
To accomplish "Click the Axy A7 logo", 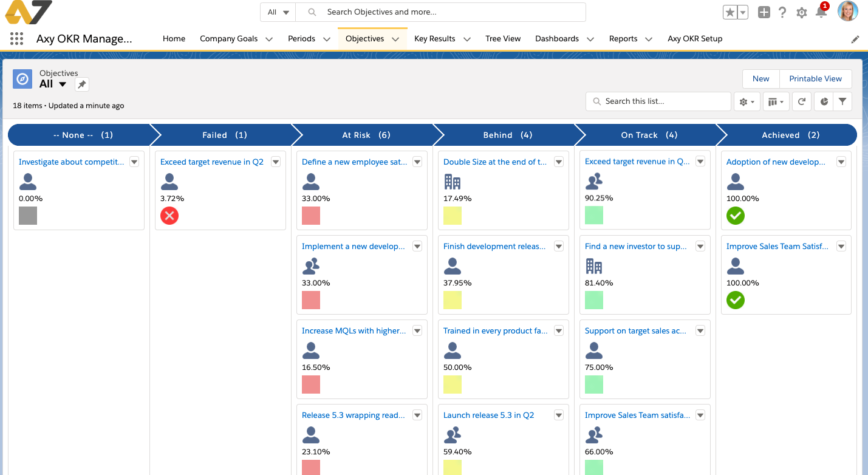I will click(29, 12).
